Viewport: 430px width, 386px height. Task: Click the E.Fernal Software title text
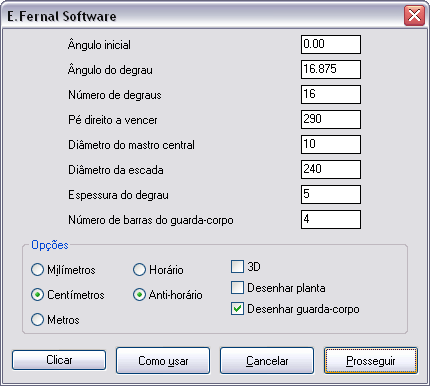[x=62, y=16]
